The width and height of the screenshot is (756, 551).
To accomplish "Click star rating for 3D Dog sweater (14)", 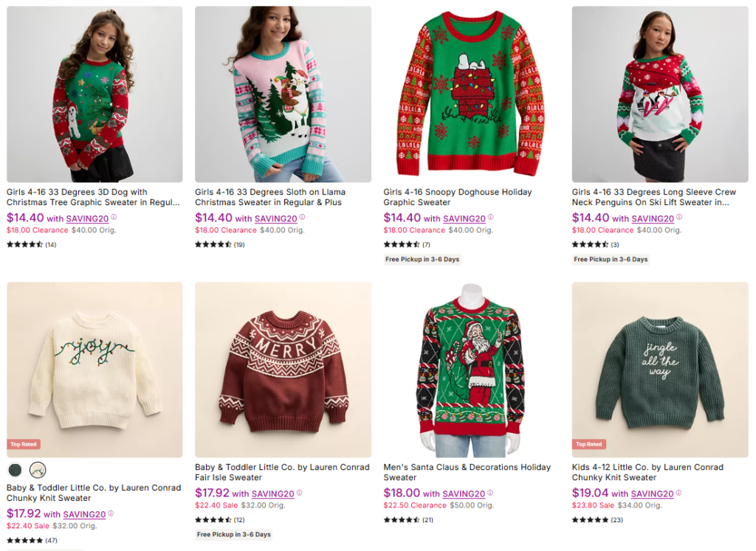I will (25, 244).
